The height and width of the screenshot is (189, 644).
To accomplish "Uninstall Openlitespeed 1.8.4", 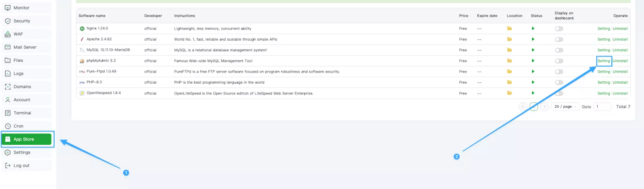I will [620, 93].
